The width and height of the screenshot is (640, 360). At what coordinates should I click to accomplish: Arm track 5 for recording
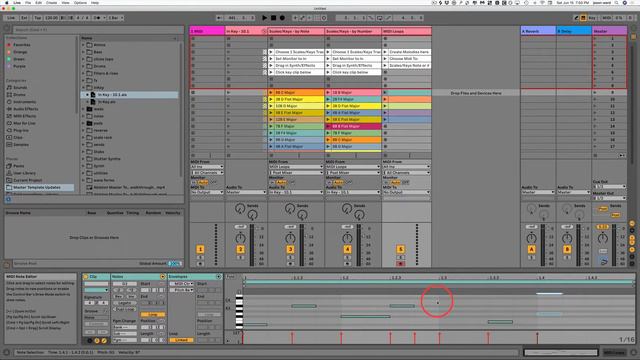(400, 264)
